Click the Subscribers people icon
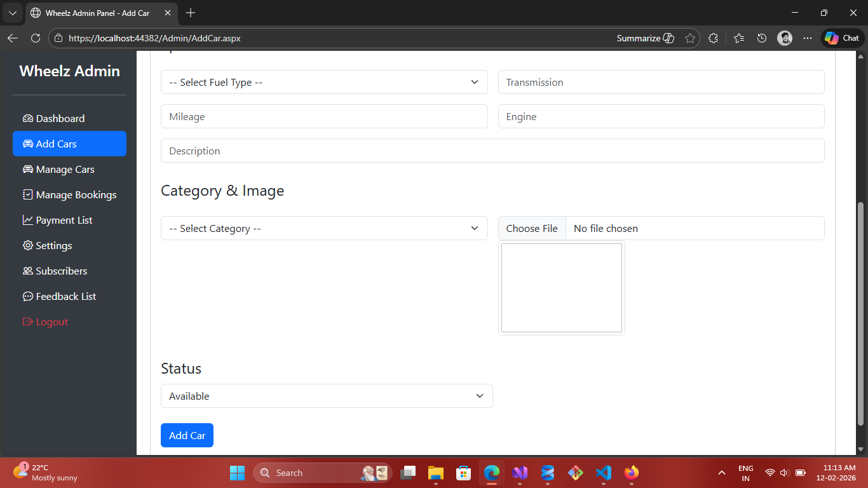This screenshot has width=868, height=488. [x=27, y=271]
